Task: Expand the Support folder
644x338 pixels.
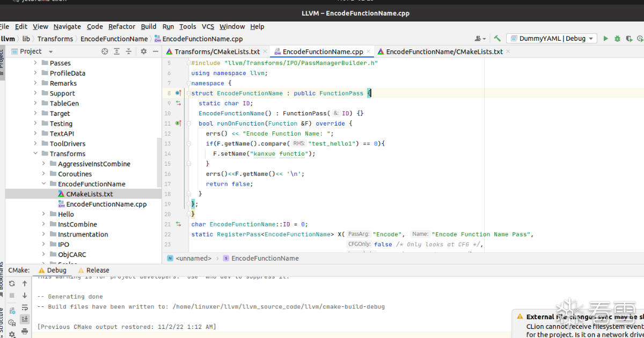Action: point(35,93)
